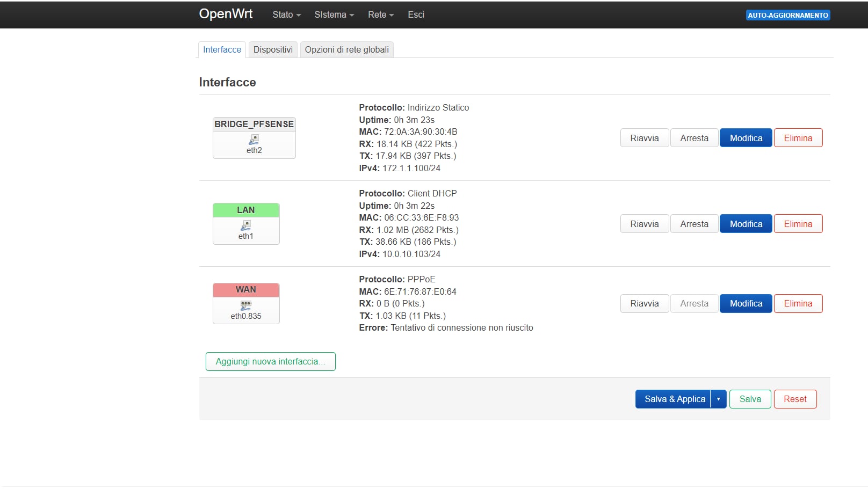Elimina the WAN interface
Viewport: 868px width, 489px height.
point(798,303)
